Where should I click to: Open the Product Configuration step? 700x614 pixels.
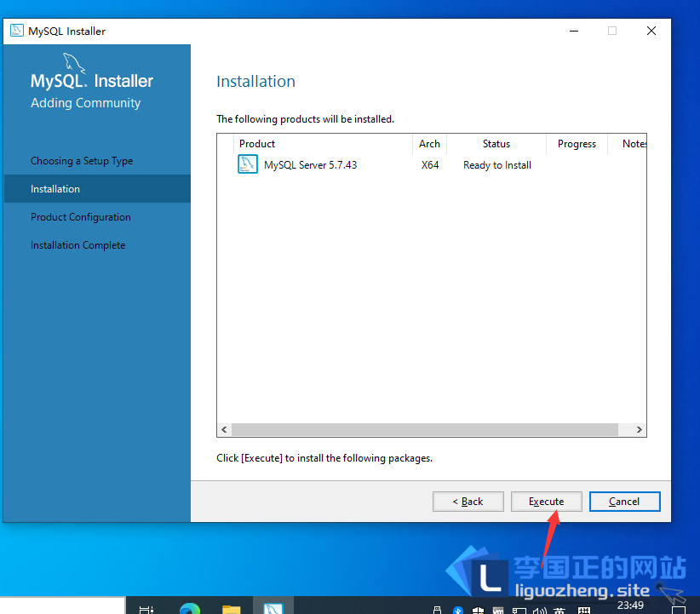pyautogui.click(x=81, y=217)
